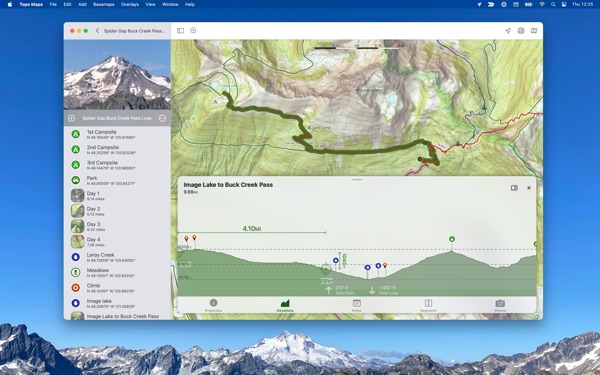Click the plus circle left of Spider Gap Buck Creek Pass Loop
This screenshot has width=600, height=375.
(x=72, y=118)
